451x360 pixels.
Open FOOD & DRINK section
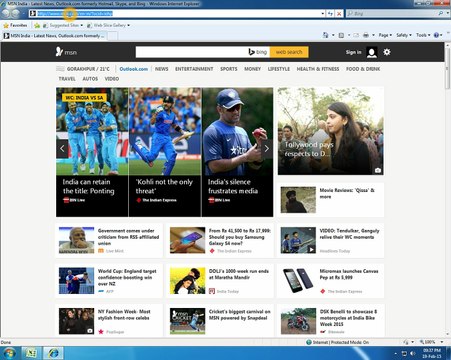coord(363,69)
